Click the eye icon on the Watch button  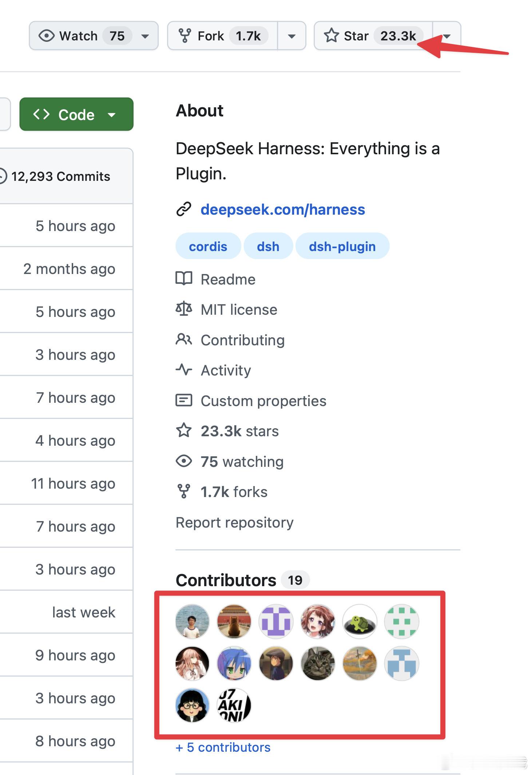47,36
